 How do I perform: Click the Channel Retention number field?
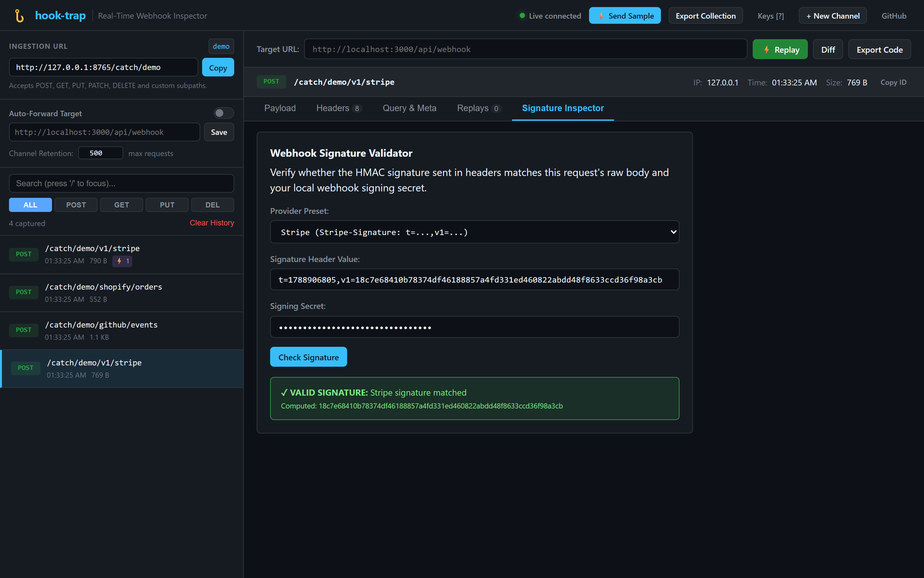tap(101, 153)
